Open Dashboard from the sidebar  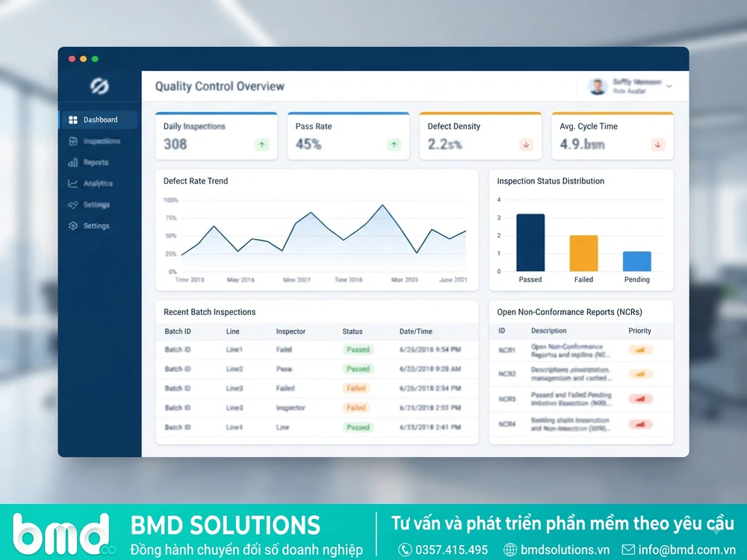[99, 119]
